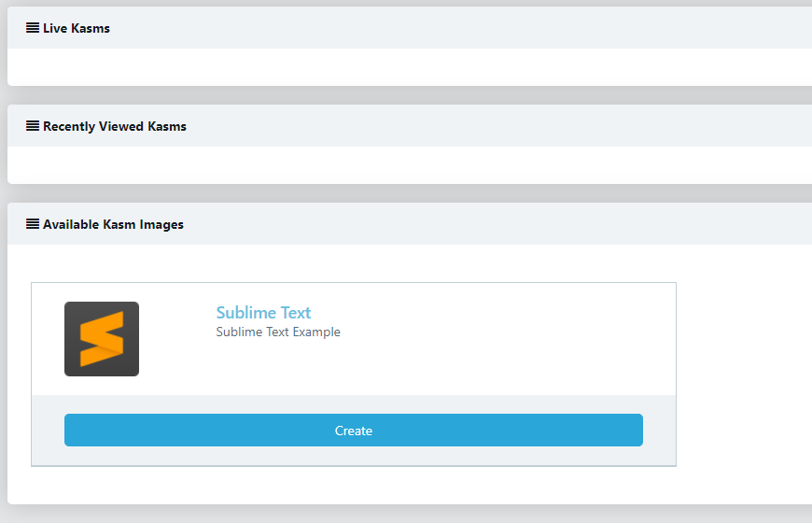Image resolution: width=812 pixels, height=523 pixels.
Task: Open the Sublime Text title link
Action: pyautogui.click(x=263, y=313)
